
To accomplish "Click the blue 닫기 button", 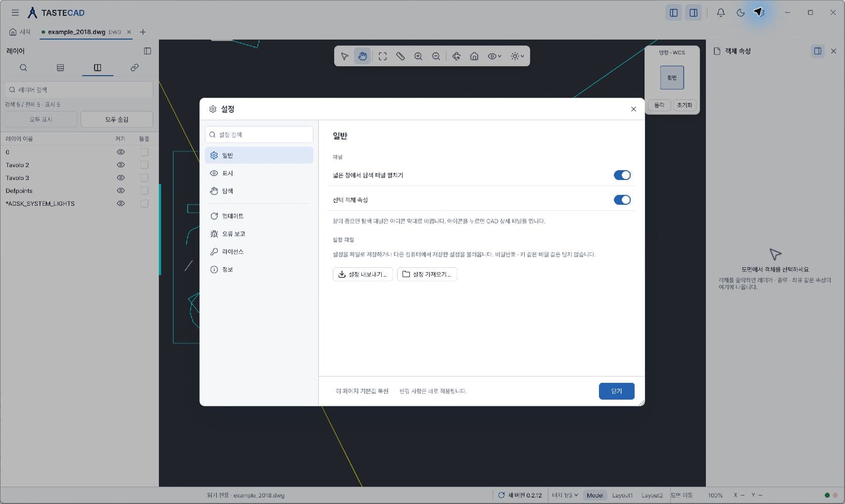I will 616,391.
